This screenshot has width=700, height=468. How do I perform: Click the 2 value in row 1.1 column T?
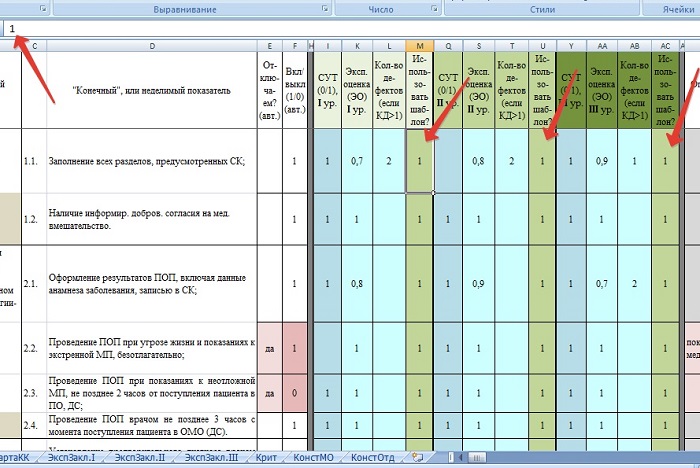512,161
